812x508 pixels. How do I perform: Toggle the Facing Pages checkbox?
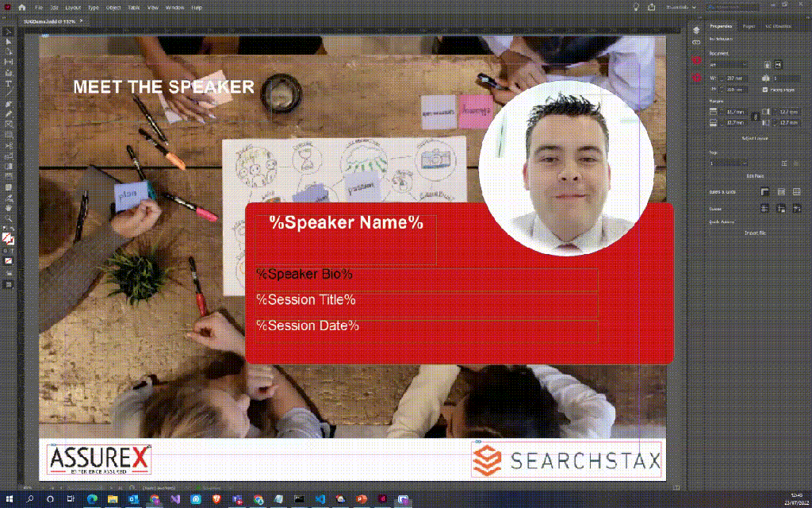764,90
